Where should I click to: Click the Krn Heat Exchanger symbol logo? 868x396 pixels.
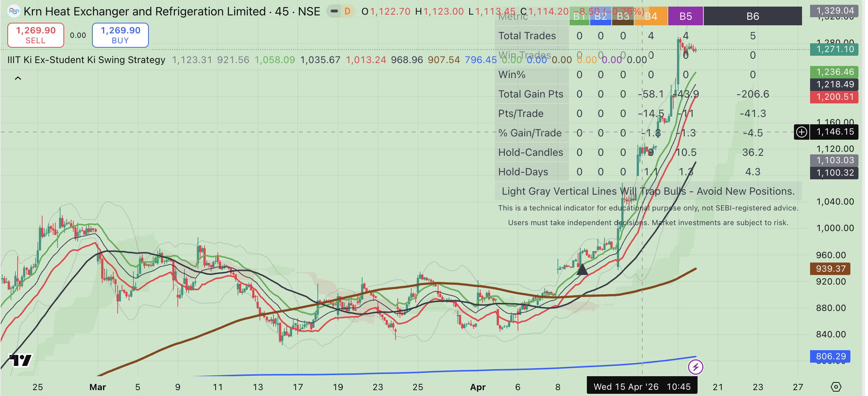[x=14, y=11]
